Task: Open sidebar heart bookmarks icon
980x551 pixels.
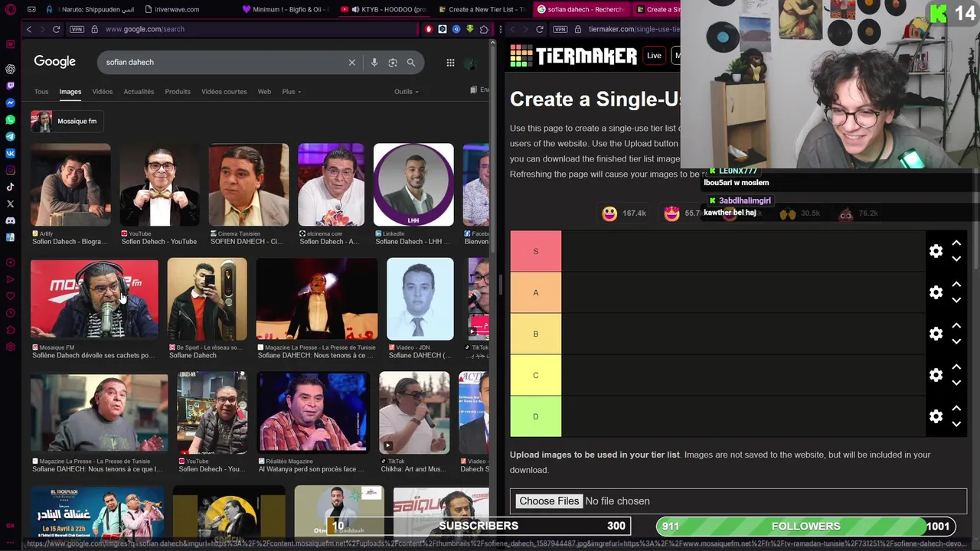Action: point(10,296)
